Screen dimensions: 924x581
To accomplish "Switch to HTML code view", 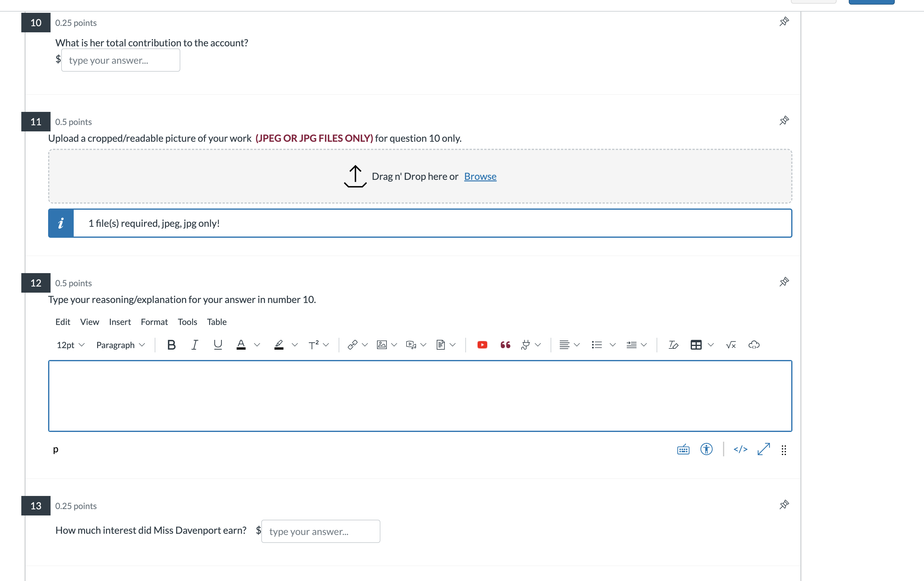I will [x=740, y=449].
